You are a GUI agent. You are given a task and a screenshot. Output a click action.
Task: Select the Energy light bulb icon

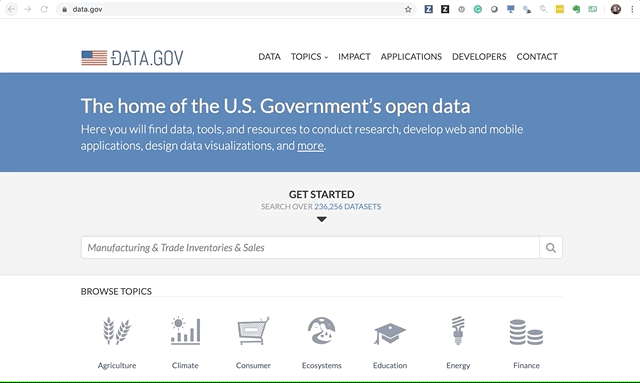458,330
